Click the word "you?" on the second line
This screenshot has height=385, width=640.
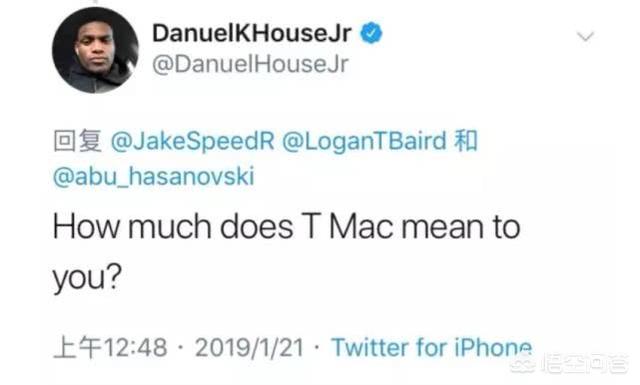(87, 278)
